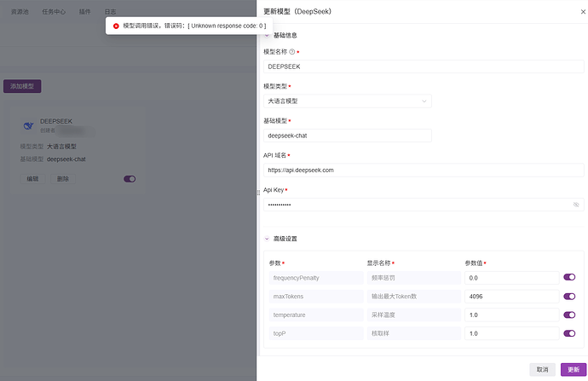Edit the topP value 1.0
Image resolution: width=588 pixels, height=381 pixels.
click(511, 333)
